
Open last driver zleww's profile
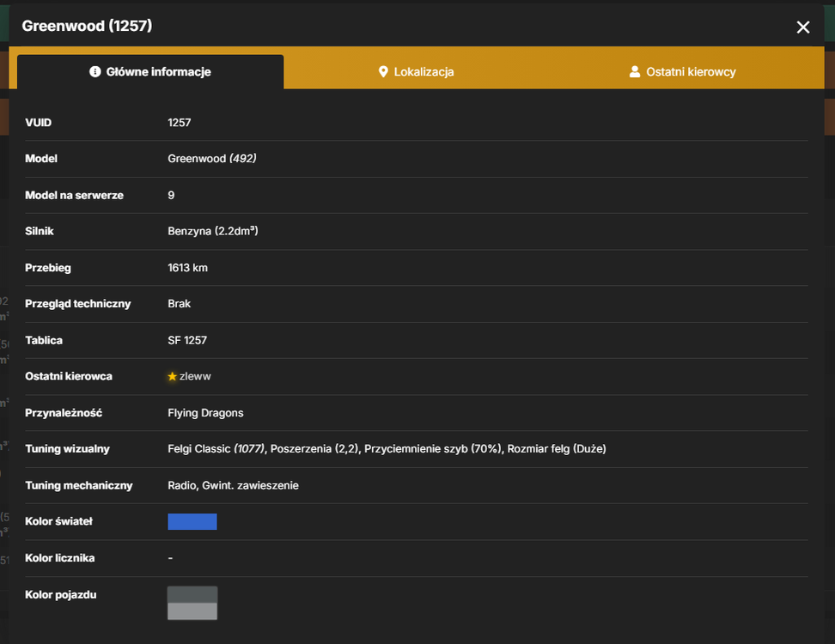[195, 376]
